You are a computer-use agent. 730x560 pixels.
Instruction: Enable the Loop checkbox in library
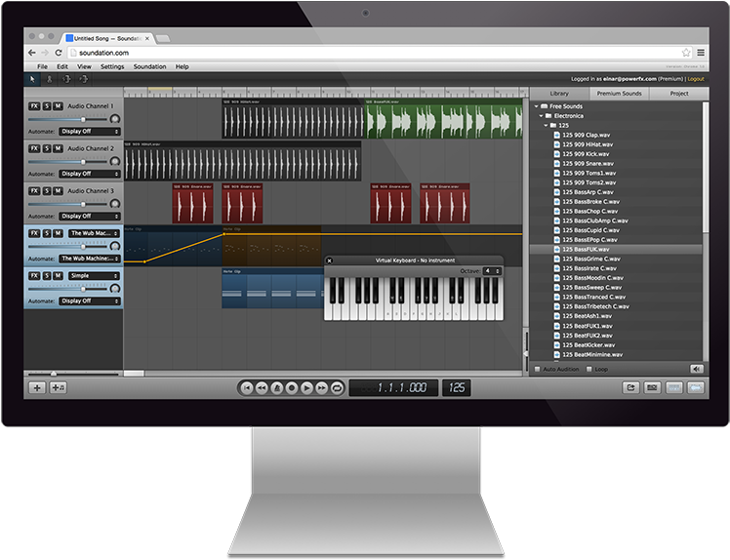[x=588, y=369]
